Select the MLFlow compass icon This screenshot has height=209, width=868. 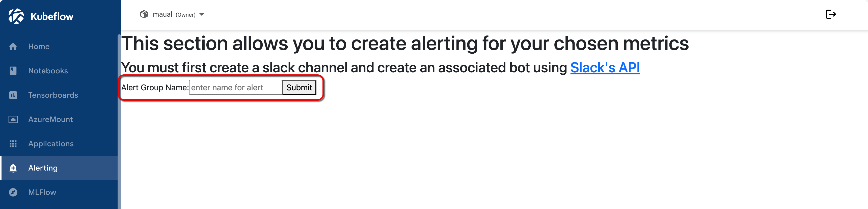pos(13,192)
